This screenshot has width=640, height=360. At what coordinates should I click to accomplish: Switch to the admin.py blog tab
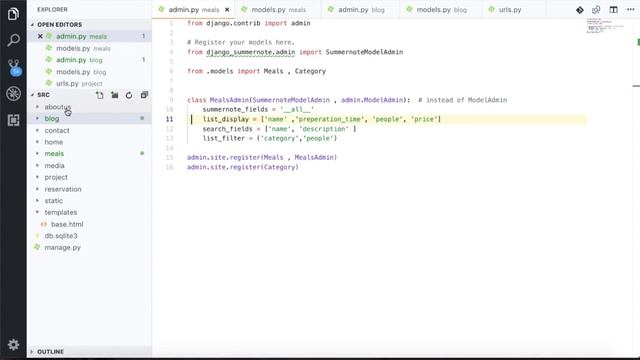pyautogui.click(x=361, y=9)
